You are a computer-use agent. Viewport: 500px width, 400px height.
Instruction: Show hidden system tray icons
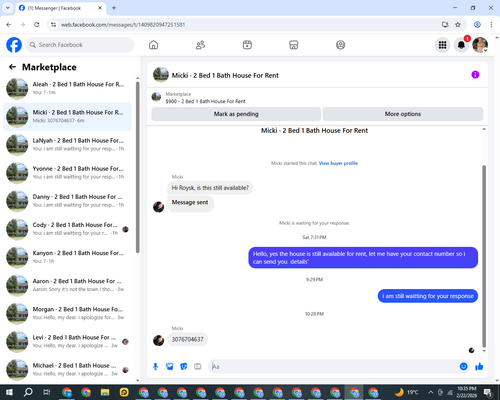[431, 392]
